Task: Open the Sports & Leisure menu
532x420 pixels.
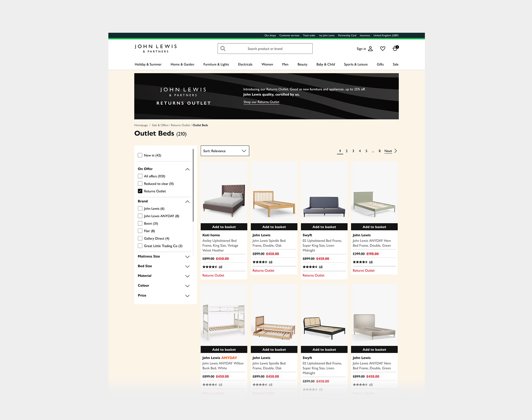Action: [x=356, y=64]
